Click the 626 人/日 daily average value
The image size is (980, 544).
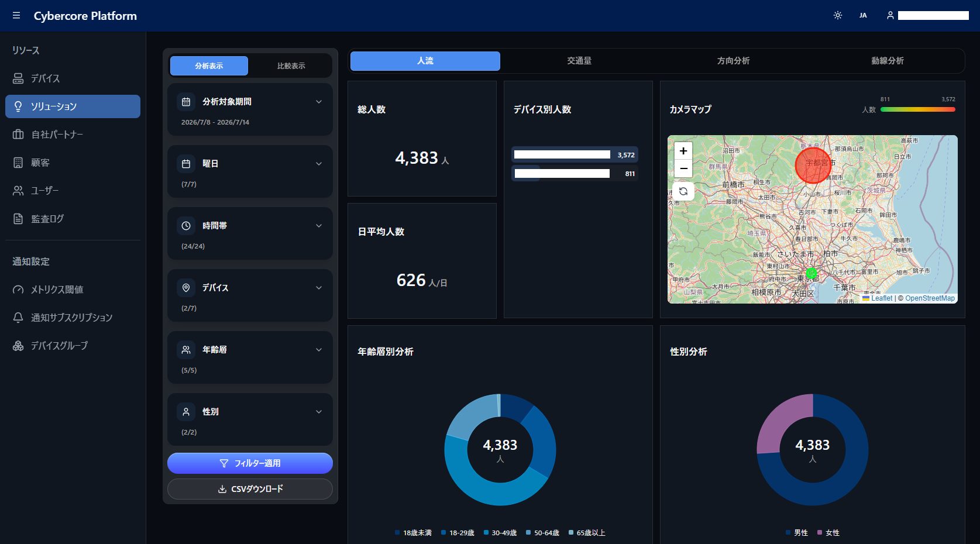point(422,280)
